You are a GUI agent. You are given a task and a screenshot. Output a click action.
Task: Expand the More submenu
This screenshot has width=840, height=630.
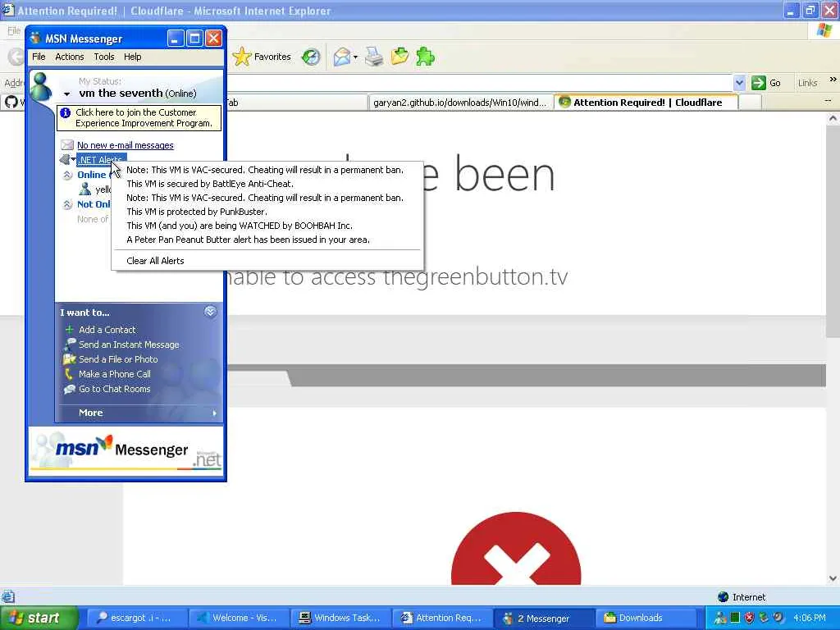139,413
